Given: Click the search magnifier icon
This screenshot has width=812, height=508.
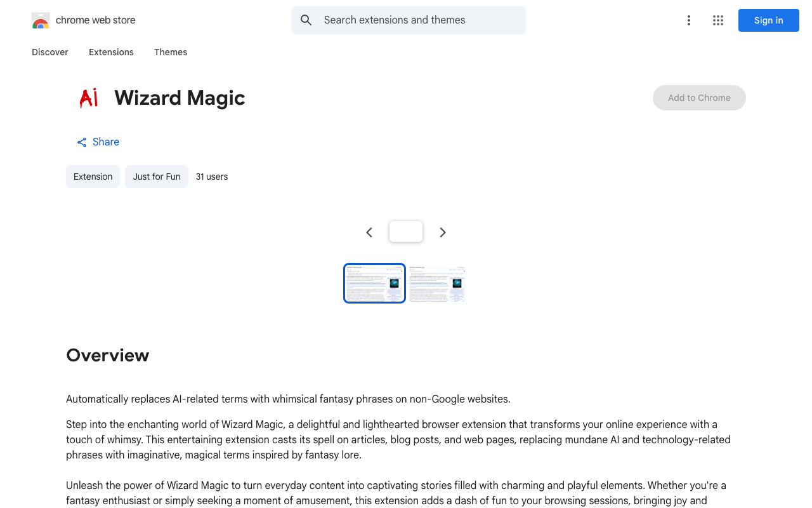Looking at the screenshot, I should 306,20.
